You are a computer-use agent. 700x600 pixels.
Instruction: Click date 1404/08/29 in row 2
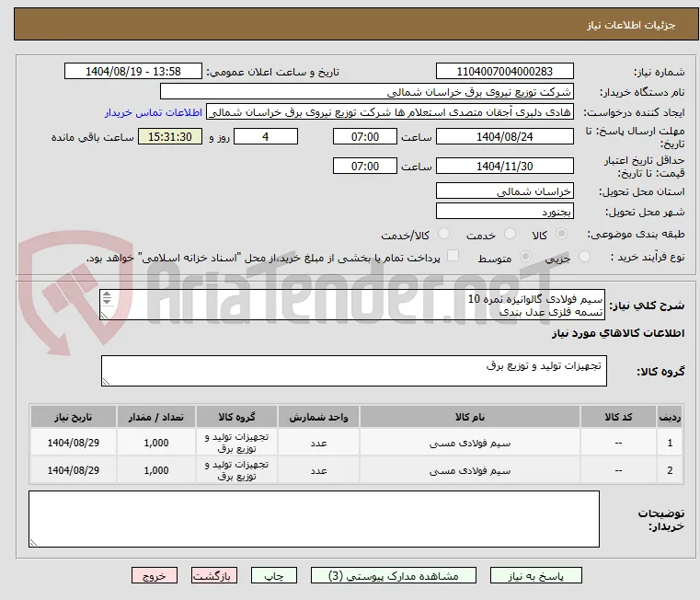coord(74,470)
